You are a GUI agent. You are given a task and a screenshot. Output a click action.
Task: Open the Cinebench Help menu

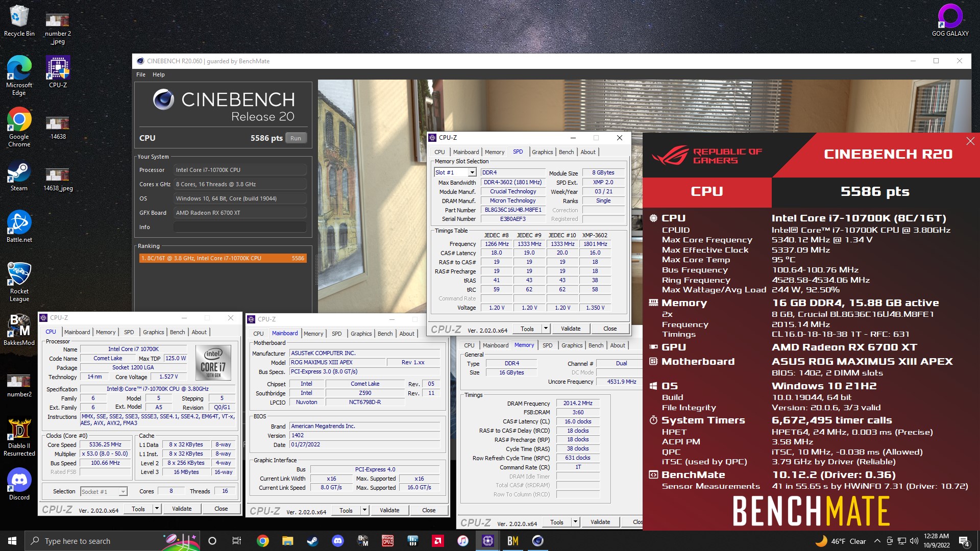(x=159, y=74)
